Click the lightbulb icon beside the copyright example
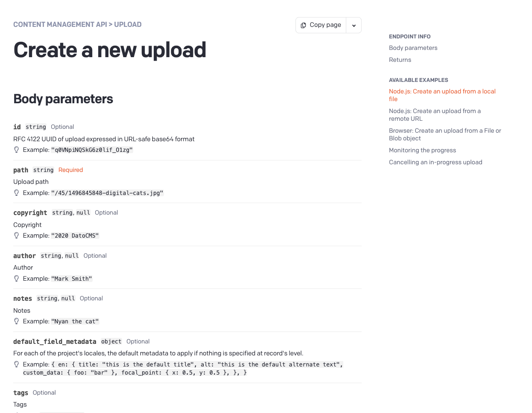532x413 pixels. point(17,236)
